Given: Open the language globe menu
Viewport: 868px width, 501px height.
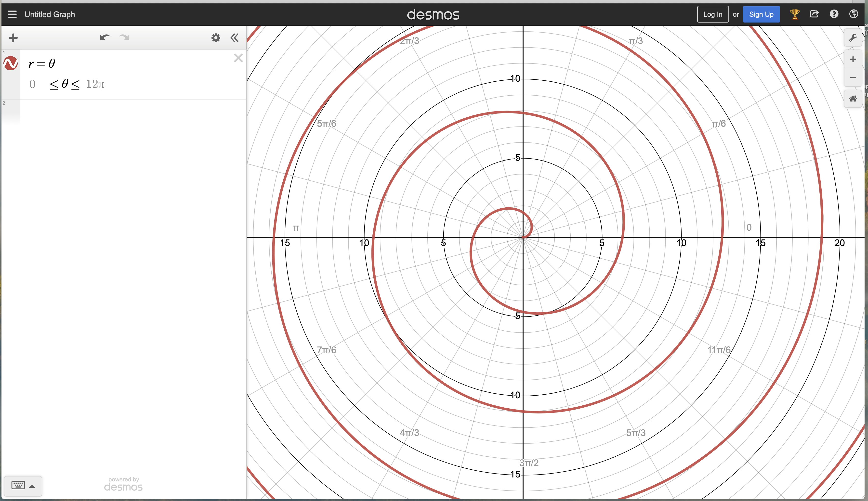Looking at the screenshot, I should [854, 14].
